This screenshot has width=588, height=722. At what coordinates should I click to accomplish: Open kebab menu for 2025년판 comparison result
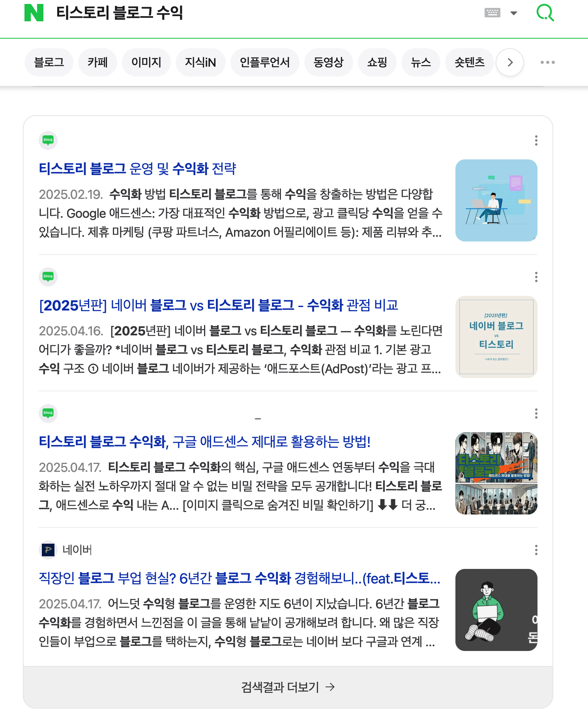536,277
